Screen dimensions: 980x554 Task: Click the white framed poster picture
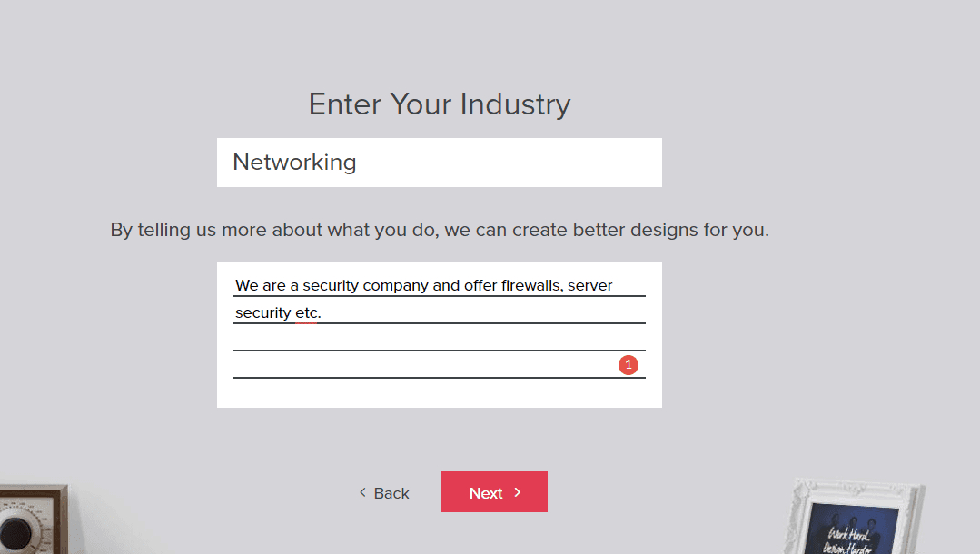[x=854, y=518]
